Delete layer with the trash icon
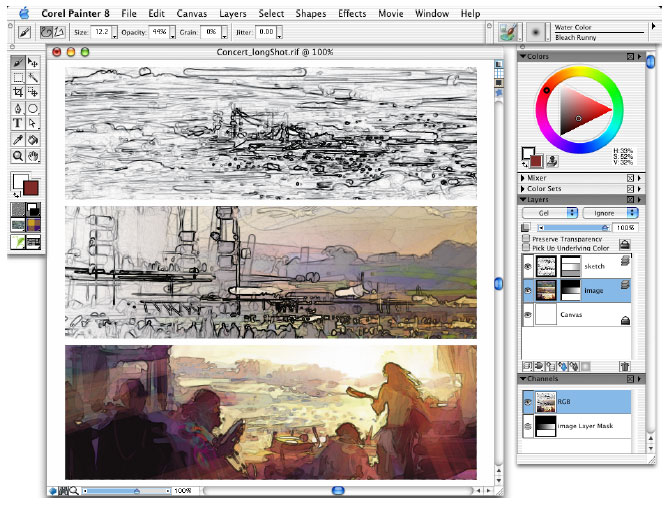Viewport: 669px width, 508px height. tap(624, 366)
